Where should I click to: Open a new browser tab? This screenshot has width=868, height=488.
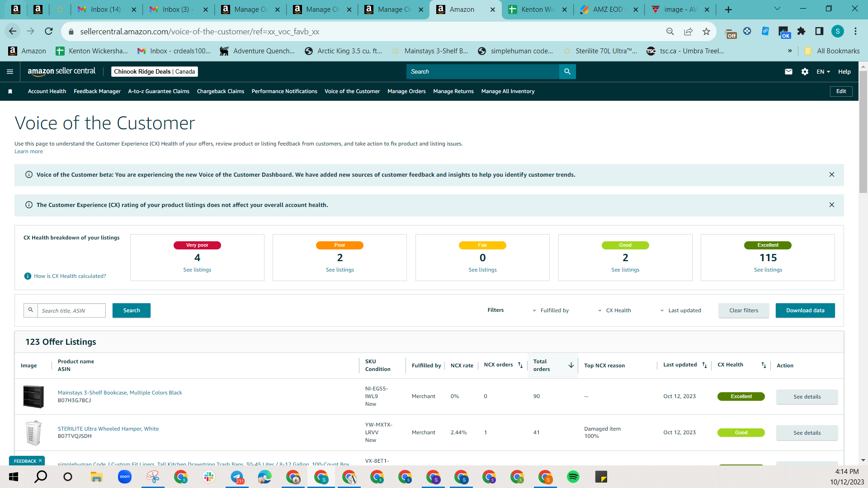click(x=728, y=9)
